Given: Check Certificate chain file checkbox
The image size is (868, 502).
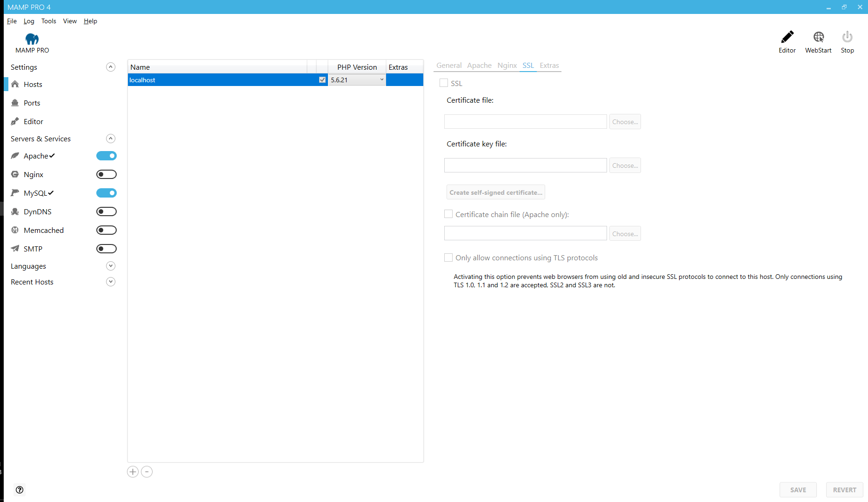Looking at the screenshot, I should pos(448,214).
